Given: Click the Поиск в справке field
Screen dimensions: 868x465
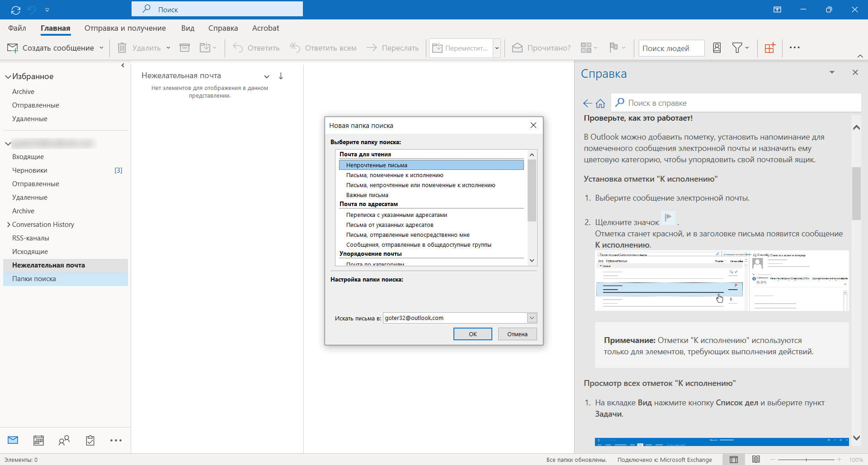Looking at the screenshot, I should point(736,103).
